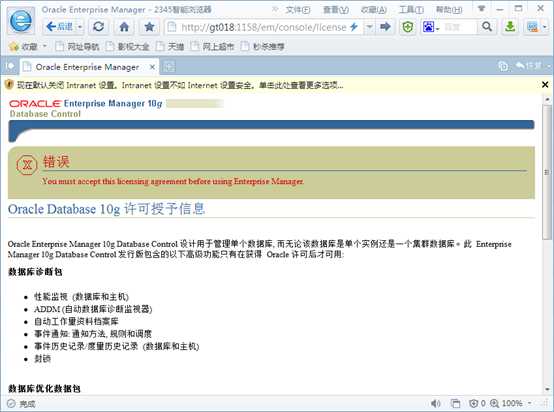554x412 pixels.
Task: Click the heading Oracle Database 10g 许可授予信息
Action: point(106,209)
